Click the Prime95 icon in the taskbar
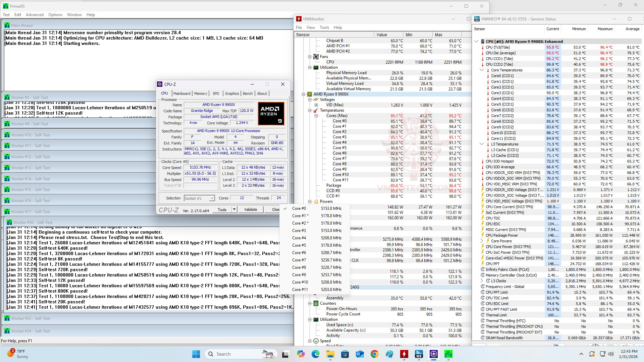This screenshot has width=644, height=362. tap(448, 354)
